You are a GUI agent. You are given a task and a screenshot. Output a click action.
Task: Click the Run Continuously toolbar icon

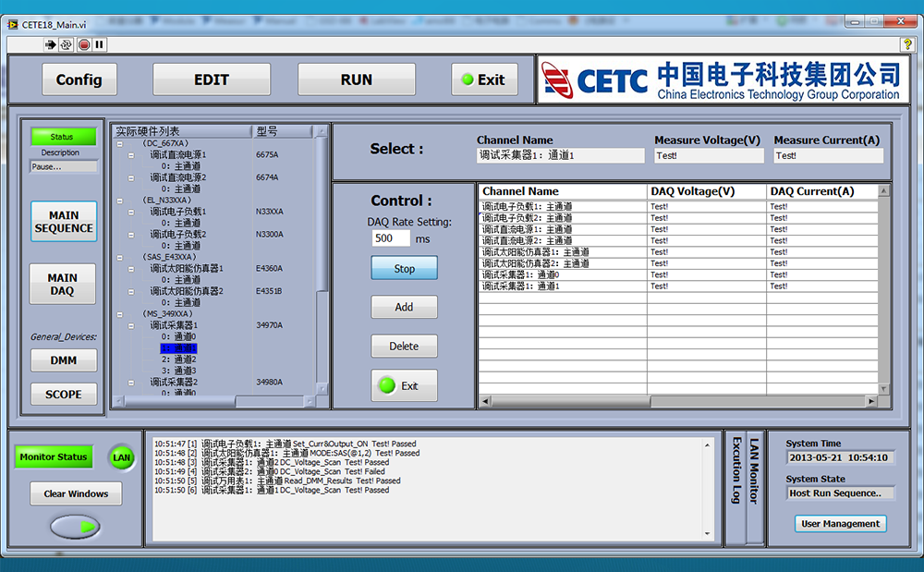[67, 43]
